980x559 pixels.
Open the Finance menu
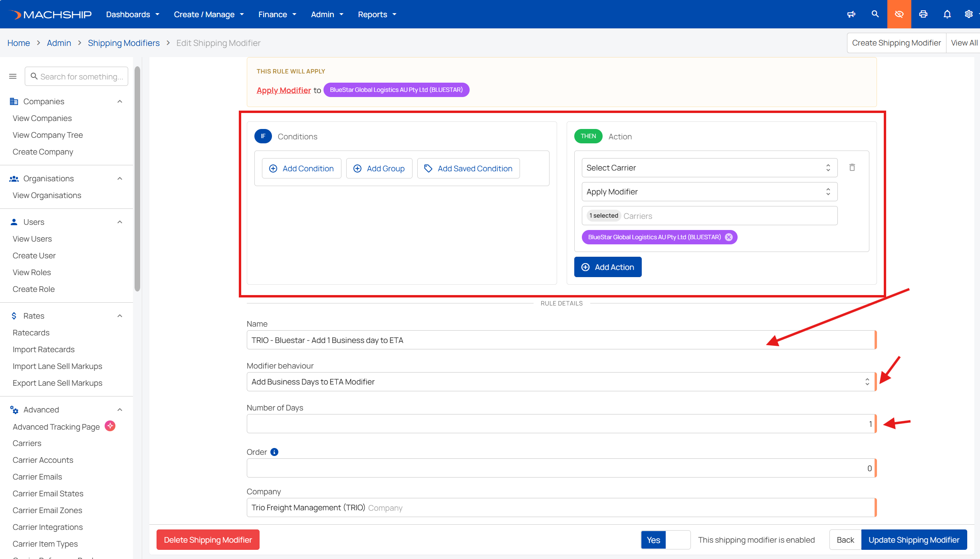(278, 14)
